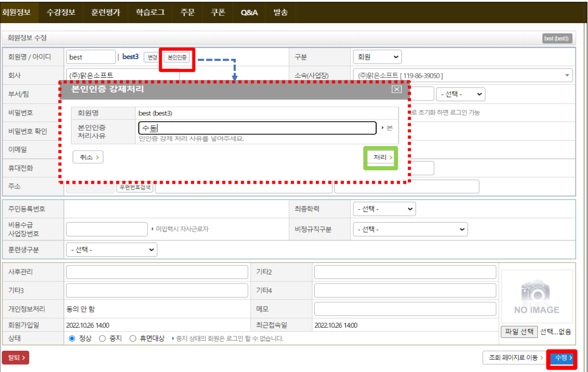
Task: Select the 휴면대상 status radio button
Action: click(133, 338)
